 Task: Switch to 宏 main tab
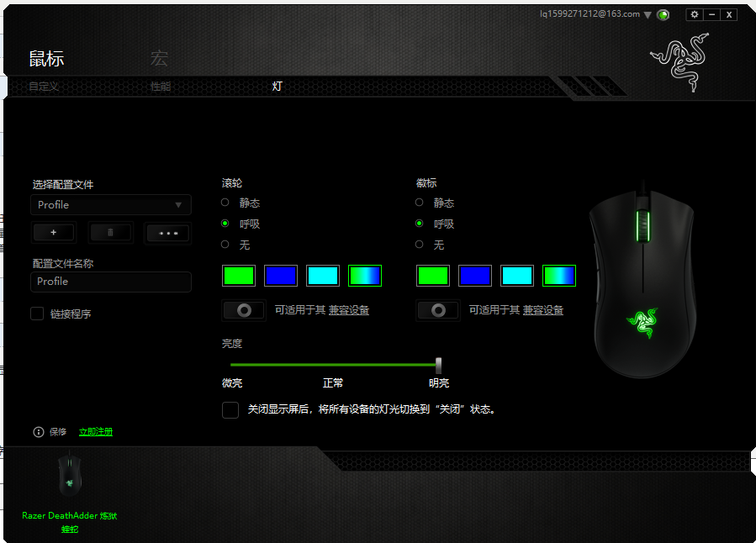click(x=159, y=59)
